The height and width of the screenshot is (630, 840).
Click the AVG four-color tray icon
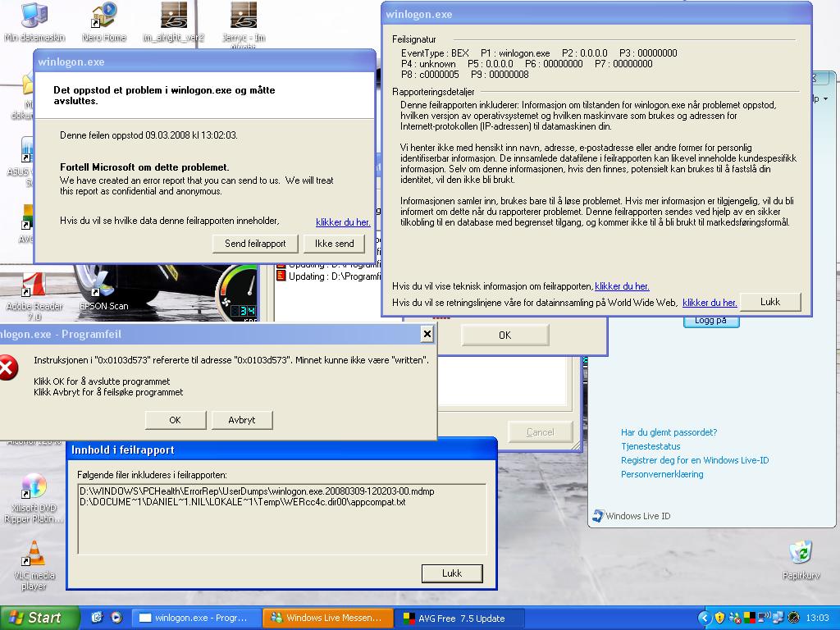pos(749,619)
